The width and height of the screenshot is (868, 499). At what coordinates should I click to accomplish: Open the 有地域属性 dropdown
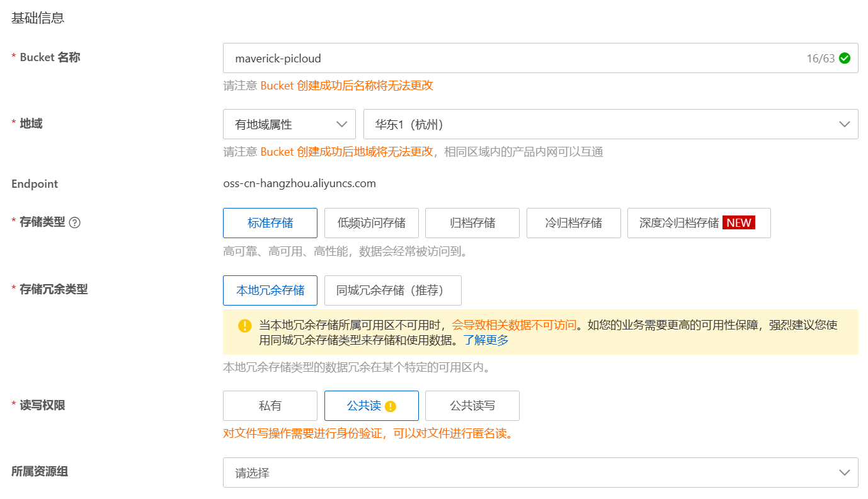(x=289, y=124)
